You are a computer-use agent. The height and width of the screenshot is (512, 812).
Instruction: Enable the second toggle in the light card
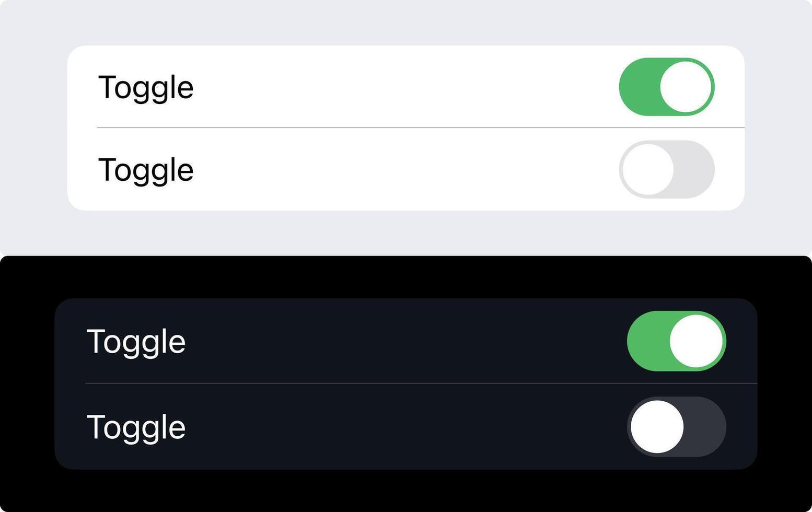pyautogui.click(x=667, y=169)
